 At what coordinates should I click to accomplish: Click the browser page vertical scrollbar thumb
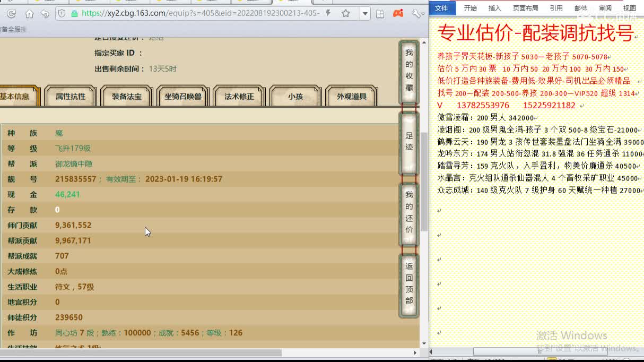(x=424, y=180)
